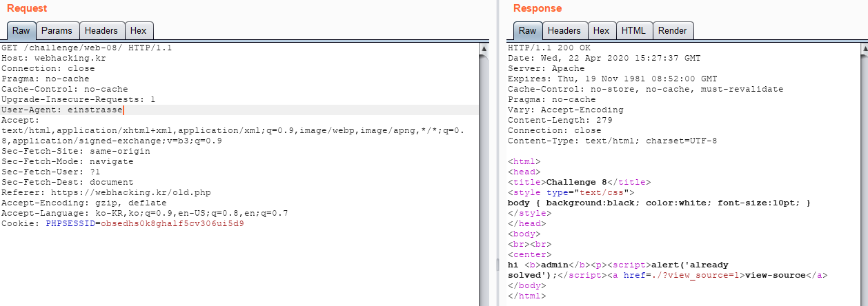
Task: Click the <center> tag in response
Action: coord(530,254)
